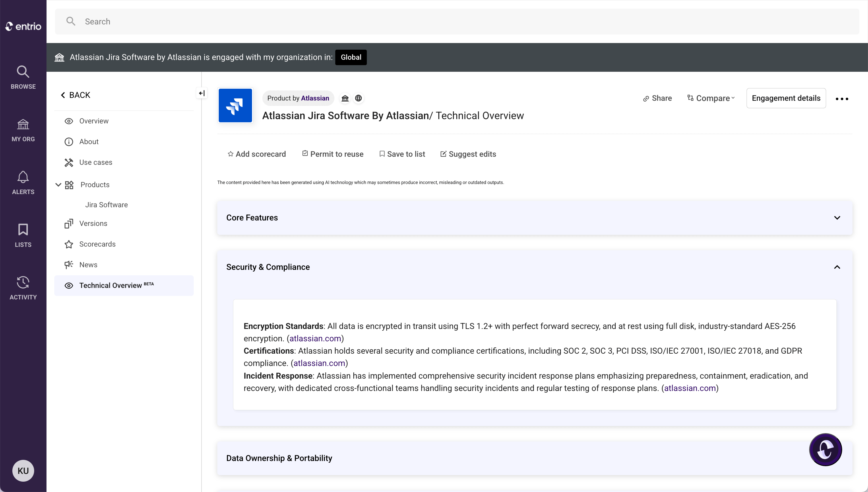Collapse the side navigation panel
868x492 pixels.
[202, 93]
